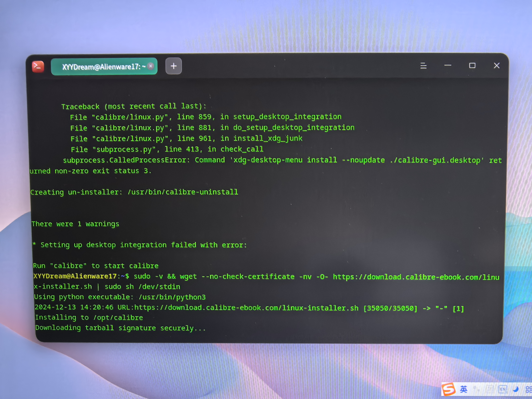The height and width of the screenshot is (399, 532).
Task: Click the line 961 install_xdg_junk line
Action: click(x=186, y=138)
